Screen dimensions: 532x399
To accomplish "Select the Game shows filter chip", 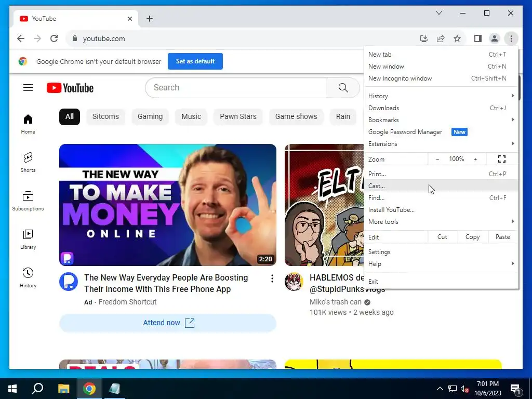I will pyautogui.click(x=296, y=117).
